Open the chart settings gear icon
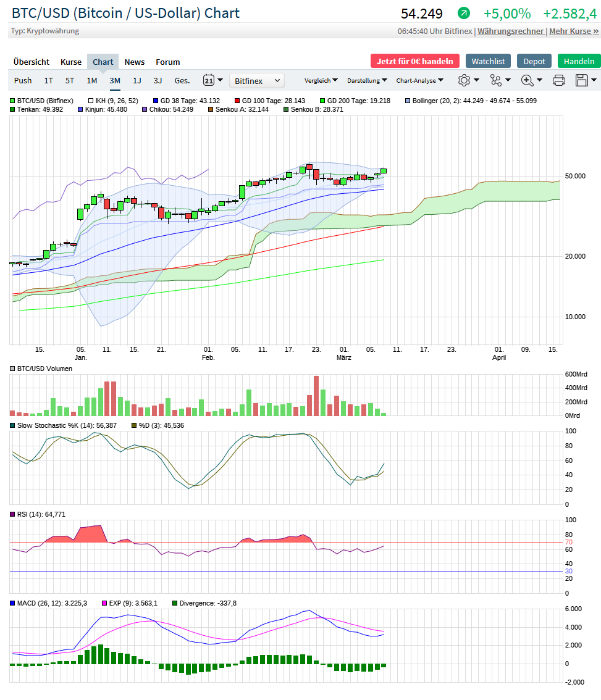Viewport: 601px width, 700px height. tap(464, 80)
